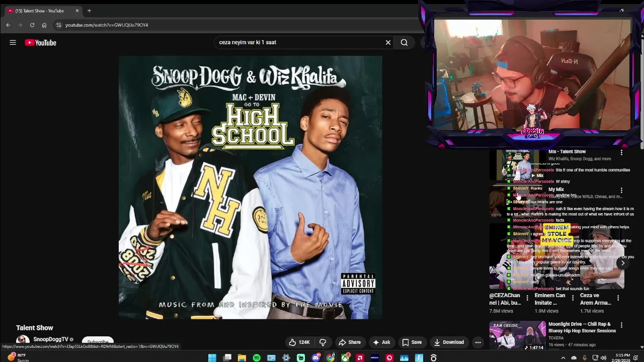Select the address bar URL
Viewport: 644px width, 362px height.
(107, 25)
